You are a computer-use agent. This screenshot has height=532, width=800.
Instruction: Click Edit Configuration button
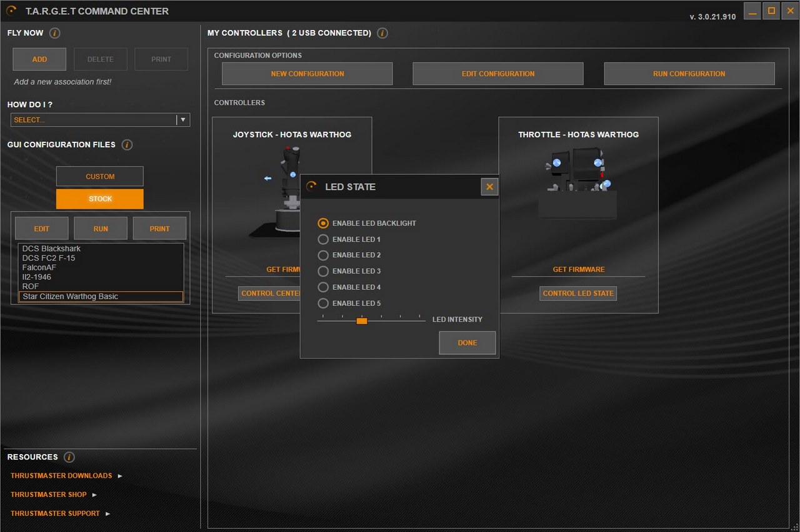(x=498, y=74)
